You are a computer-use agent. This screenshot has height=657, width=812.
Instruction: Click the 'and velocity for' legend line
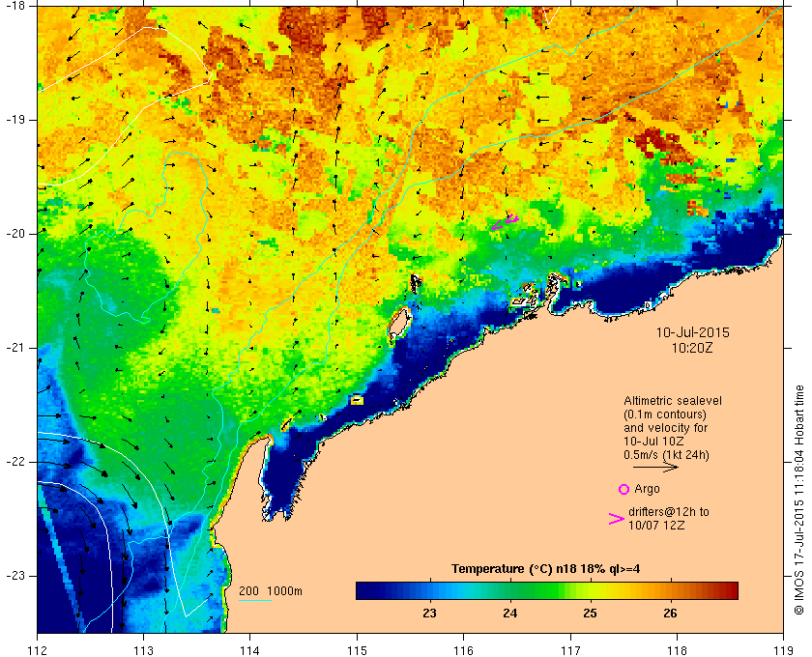665,428
